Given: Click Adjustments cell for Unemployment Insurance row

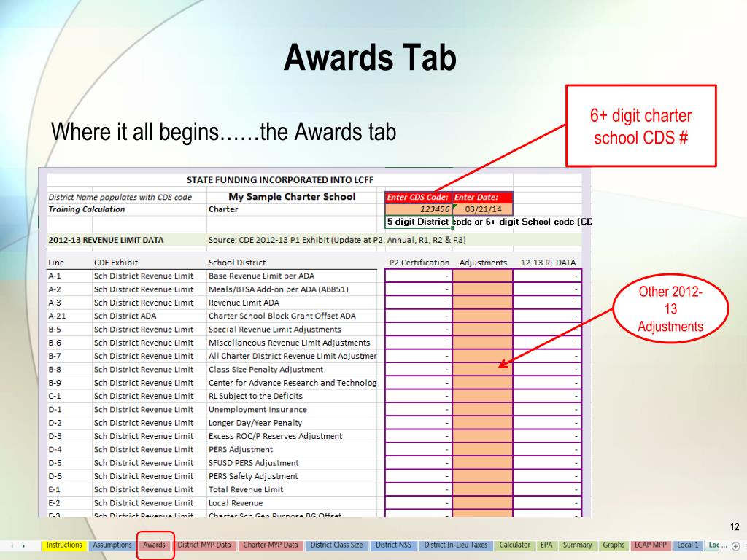Looking at the screenshot, I should [483, 409].
